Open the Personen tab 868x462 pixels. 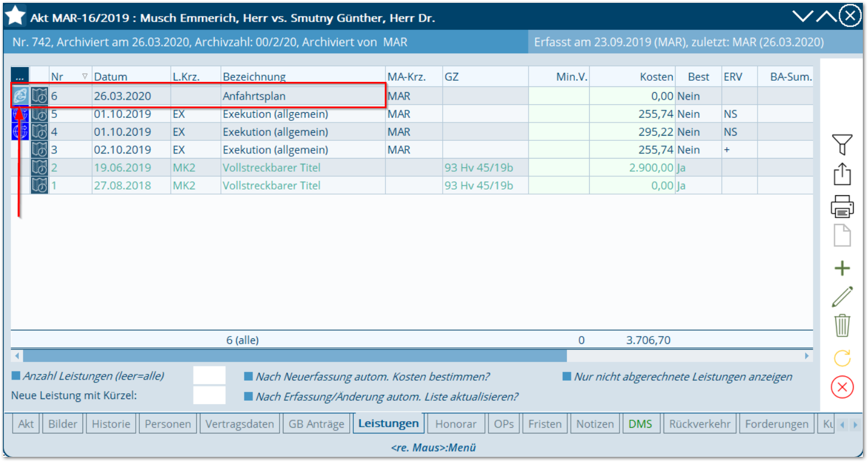pyautogui.click(x=168, y=424)
